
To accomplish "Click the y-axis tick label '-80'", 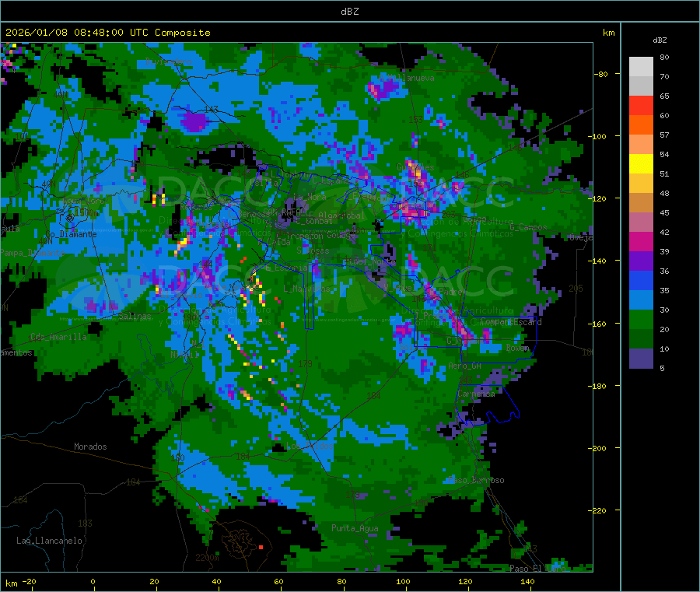I will click(x=601, y=74).
